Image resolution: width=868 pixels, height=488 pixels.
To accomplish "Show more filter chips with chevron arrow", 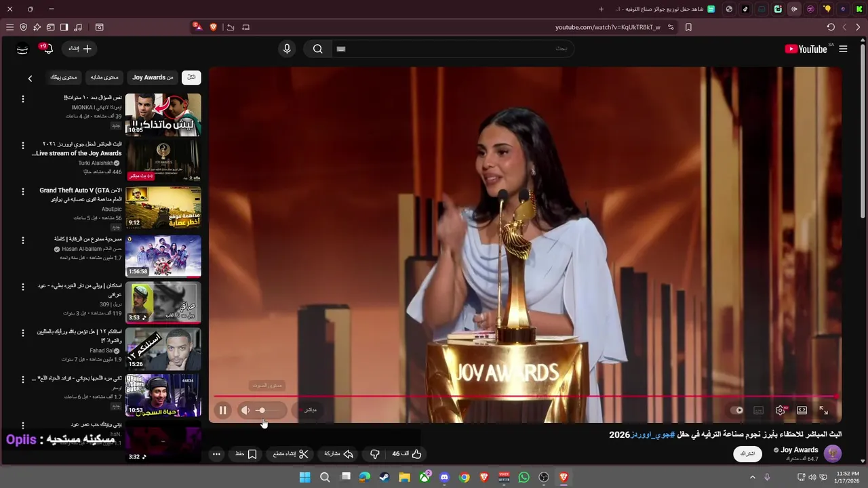I will click(x=30, y=79).
